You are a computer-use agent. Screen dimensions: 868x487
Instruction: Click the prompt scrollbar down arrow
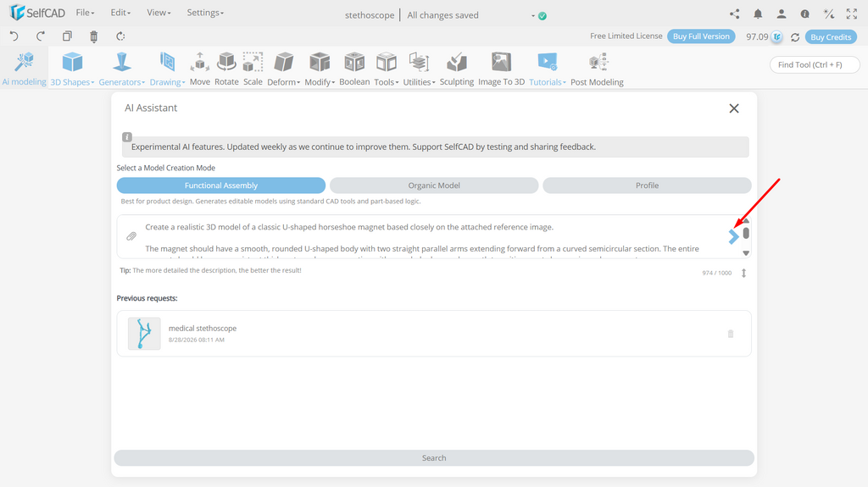746,253
